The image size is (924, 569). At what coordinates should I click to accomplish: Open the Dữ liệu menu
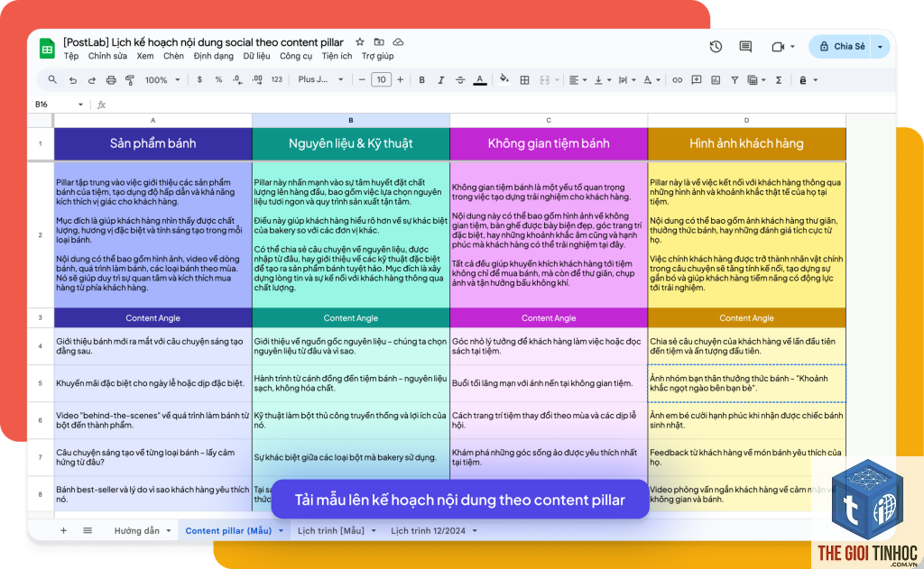point(256,56)
